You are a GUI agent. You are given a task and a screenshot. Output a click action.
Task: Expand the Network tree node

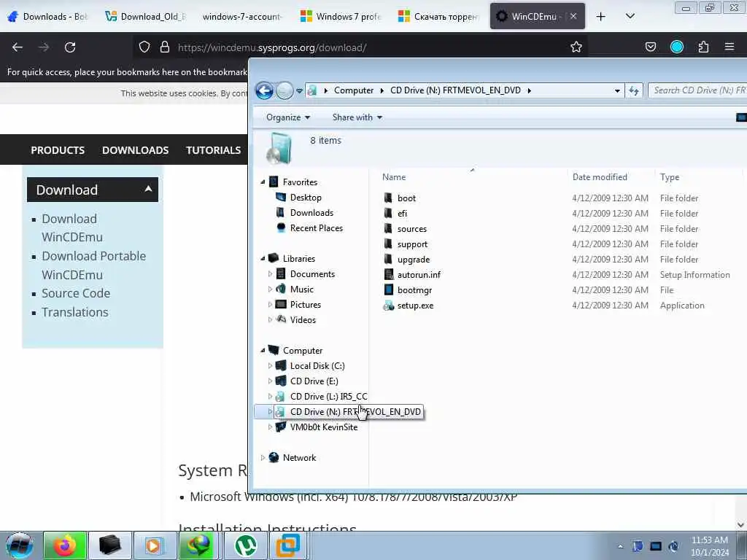click(x=263, y=458)
